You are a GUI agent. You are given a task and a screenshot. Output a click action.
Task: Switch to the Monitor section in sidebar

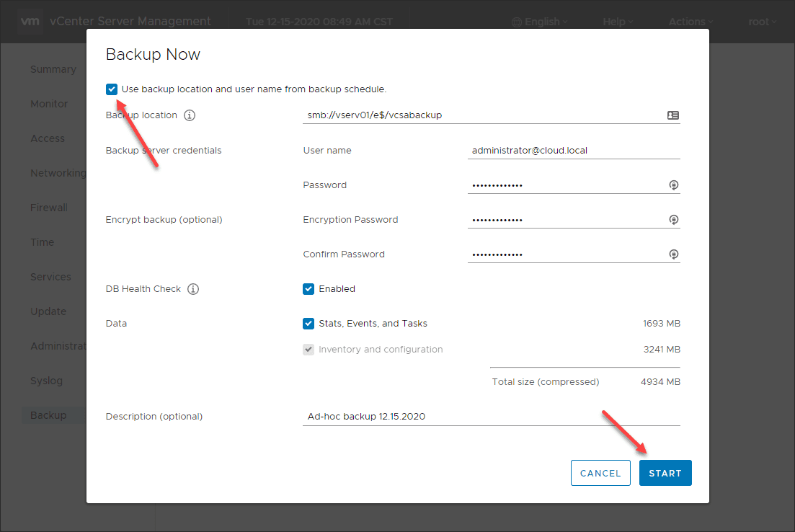pyautogui.click(x=48, y=103)
